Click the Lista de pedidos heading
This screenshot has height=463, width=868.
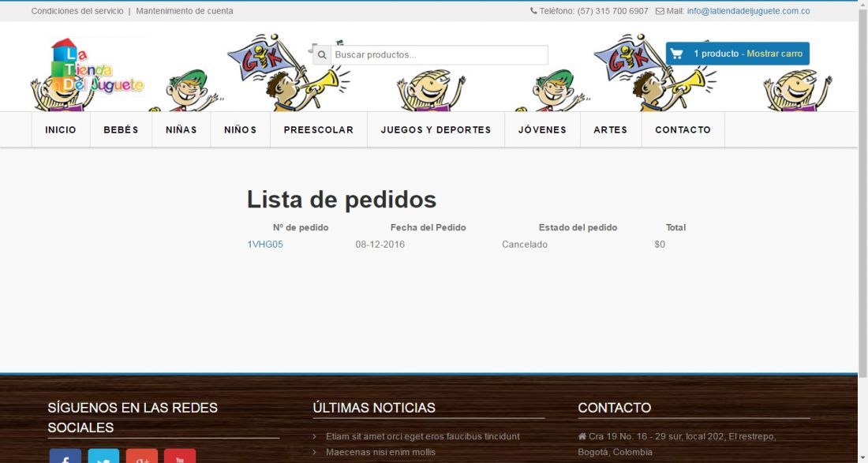[x=342, y=199]
